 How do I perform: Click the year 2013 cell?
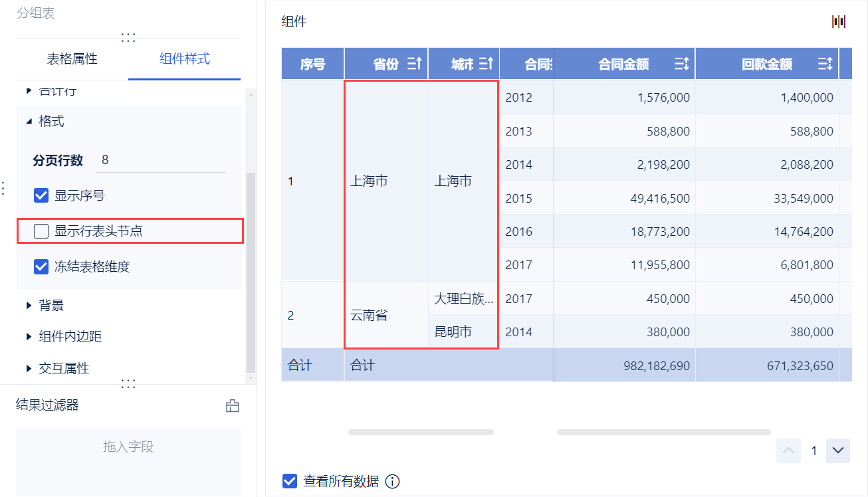coord(526,131)
